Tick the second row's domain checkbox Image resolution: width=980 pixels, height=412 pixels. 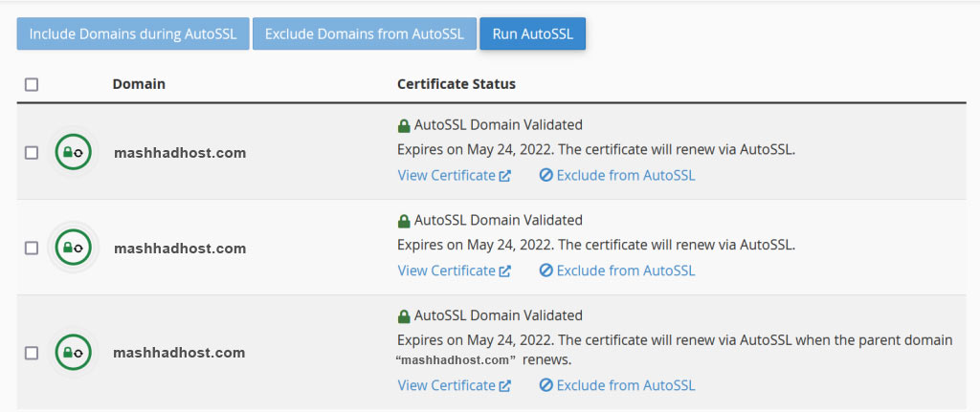32,248
